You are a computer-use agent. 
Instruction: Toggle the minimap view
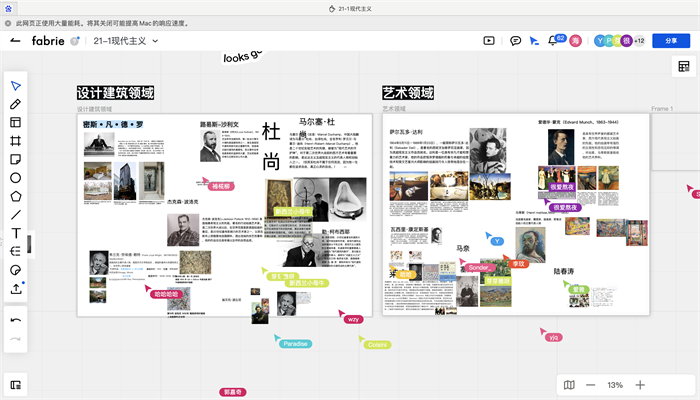coord(569,385)
